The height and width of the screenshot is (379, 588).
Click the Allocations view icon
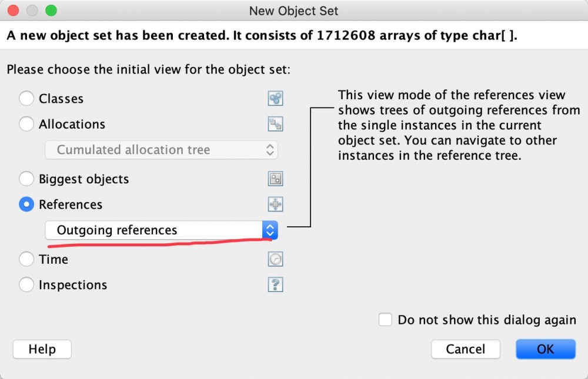click(x=275, y=124)
